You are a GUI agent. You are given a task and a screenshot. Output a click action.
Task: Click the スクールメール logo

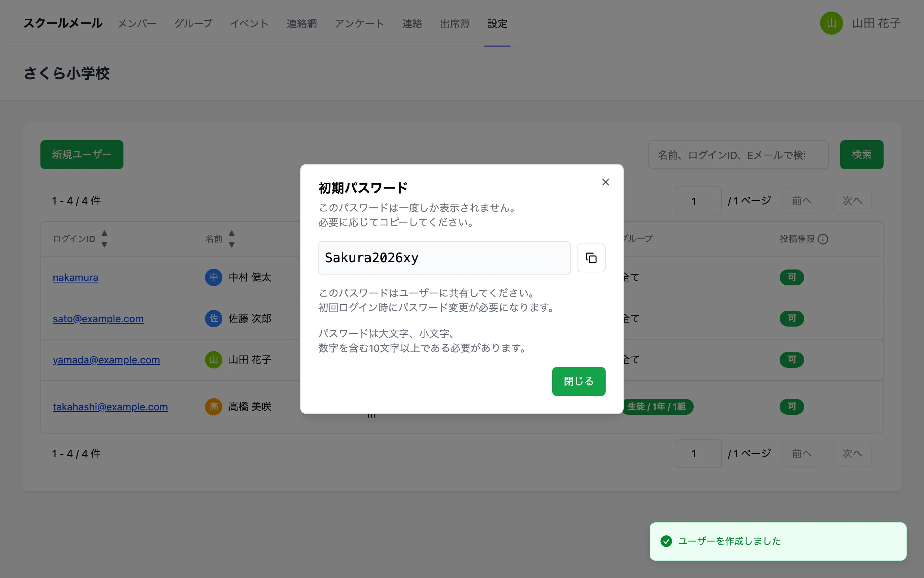(x=62, y=23)
